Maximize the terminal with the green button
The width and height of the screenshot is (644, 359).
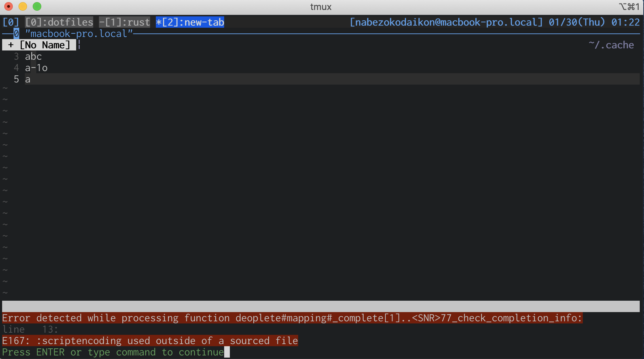click(37, 6)
